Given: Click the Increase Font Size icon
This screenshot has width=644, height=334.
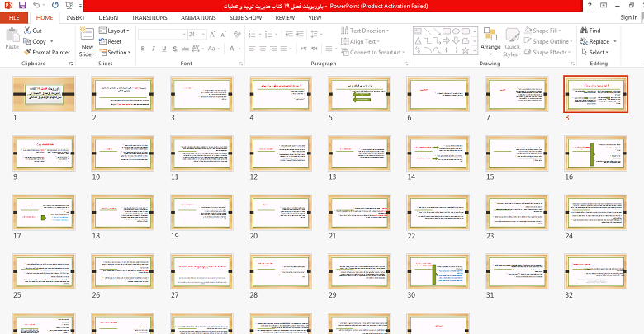Looking at the screenshot, I should 213,35.
